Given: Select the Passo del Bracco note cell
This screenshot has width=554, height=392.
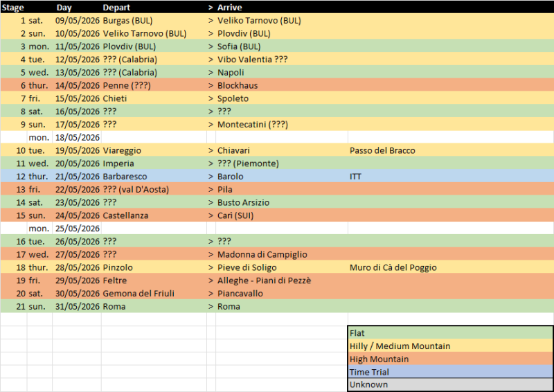Looking at the screenshot, I should [383, 150].
